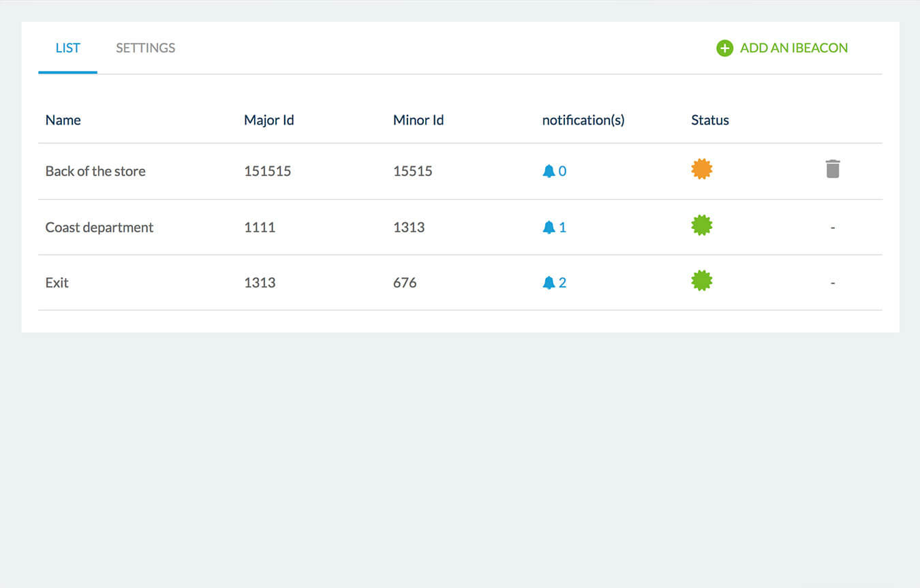Open the Settings tab

(145, 48)
